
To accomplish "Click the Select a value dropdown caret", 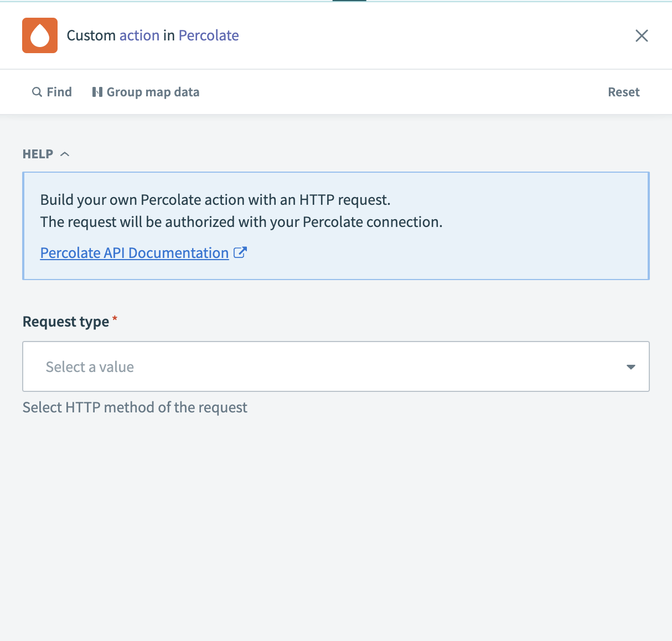I will (630, 366).
